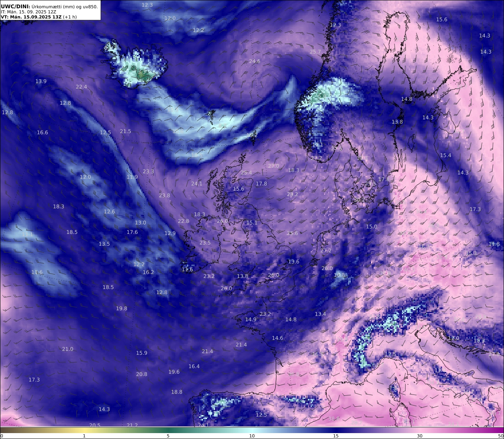Click the map value 22.4
Image resolution: width=504 pixels, height=439 pixels.
pyautogui.click(x=82, y=87)
